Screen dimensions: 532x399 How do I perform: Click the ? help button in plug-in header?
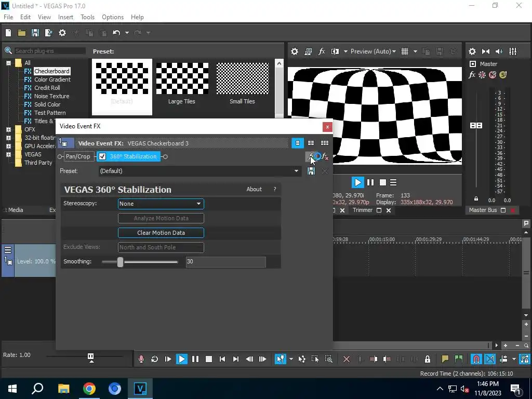click(x=275, y=189)
